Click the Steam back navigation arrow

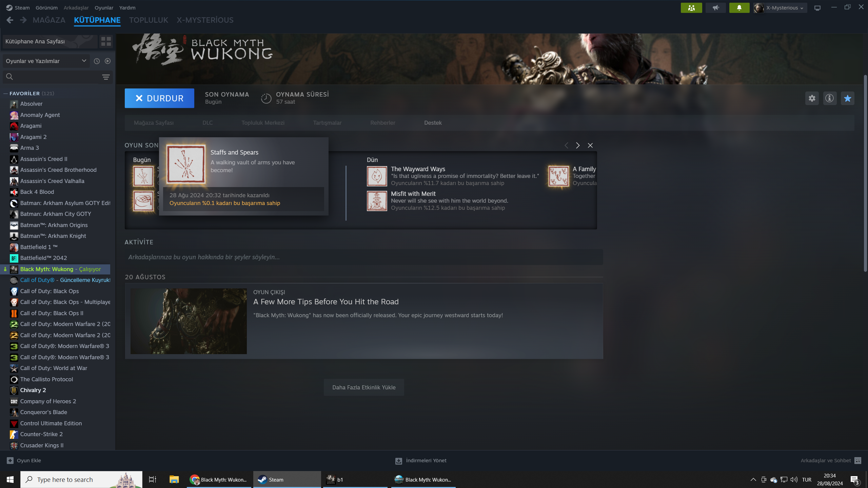10,20
